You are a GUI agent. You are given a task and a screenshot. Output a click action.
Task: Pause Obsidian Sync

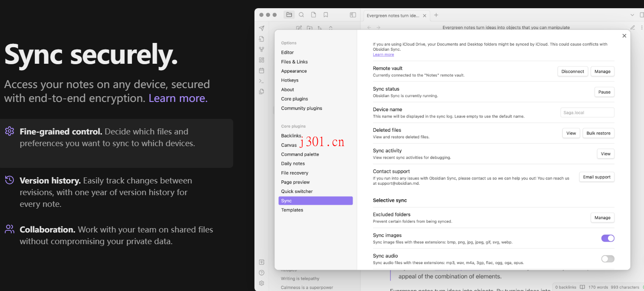[x=604, y=92]
